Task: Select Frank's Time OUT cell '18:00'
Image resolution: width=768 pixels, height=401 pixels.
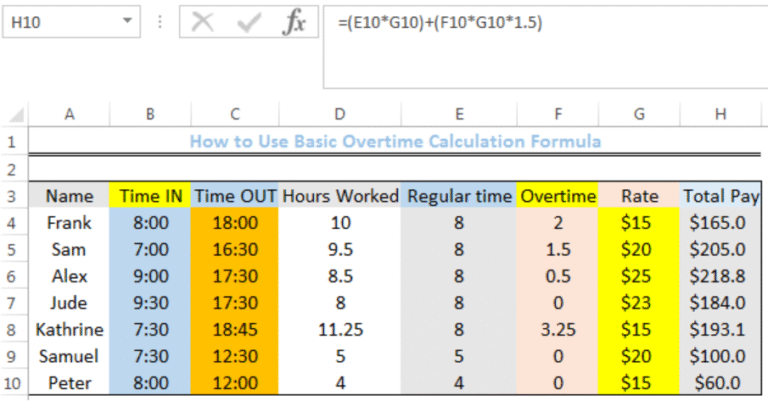Action: (x=235, y=223)
